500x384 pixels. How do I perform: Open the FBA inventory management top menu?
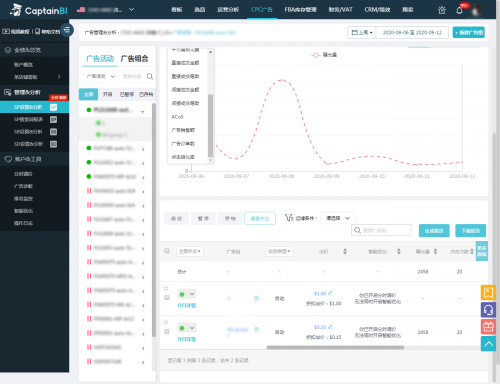coord(300,10)
